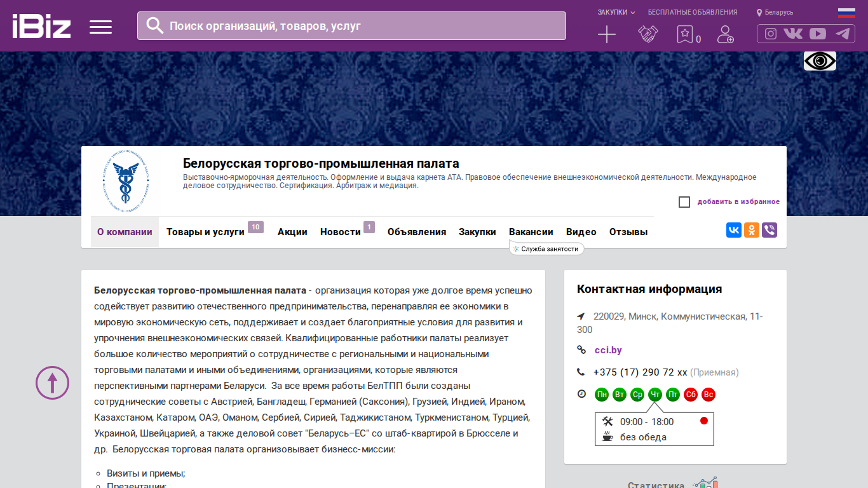Click the без обеда text

(644, 437)
